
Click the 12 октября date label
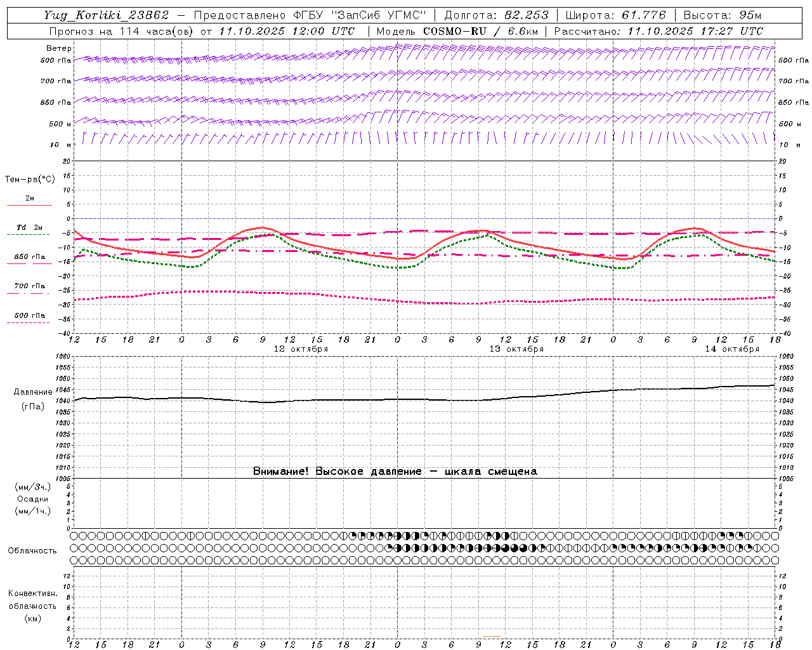point(301,349)
